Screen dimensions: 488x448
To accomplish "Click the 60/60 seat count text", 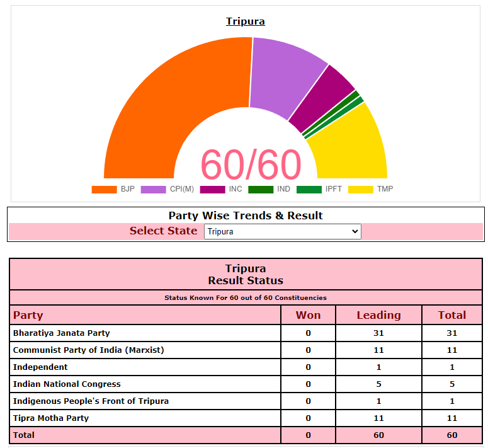I will click(251, 164).
